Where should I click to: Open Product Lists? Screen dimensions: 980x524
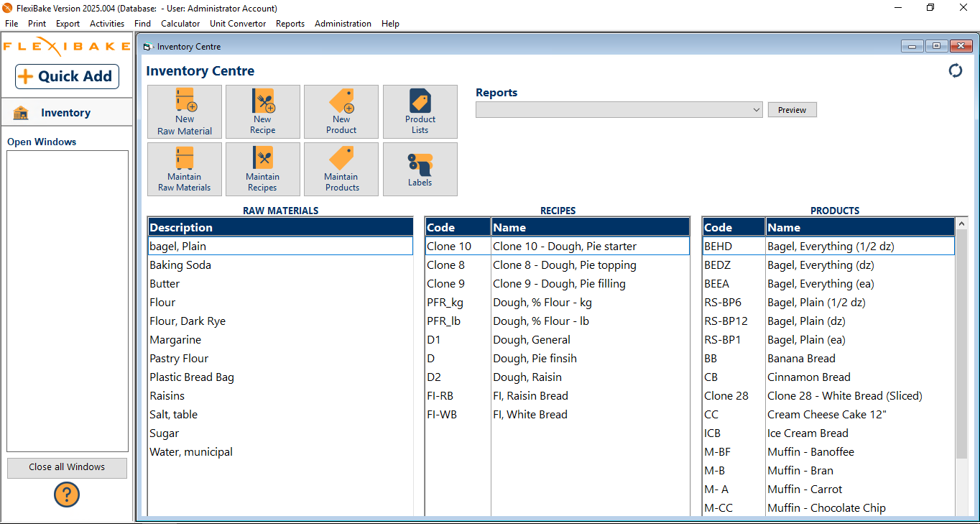click(x=420, y=111)
